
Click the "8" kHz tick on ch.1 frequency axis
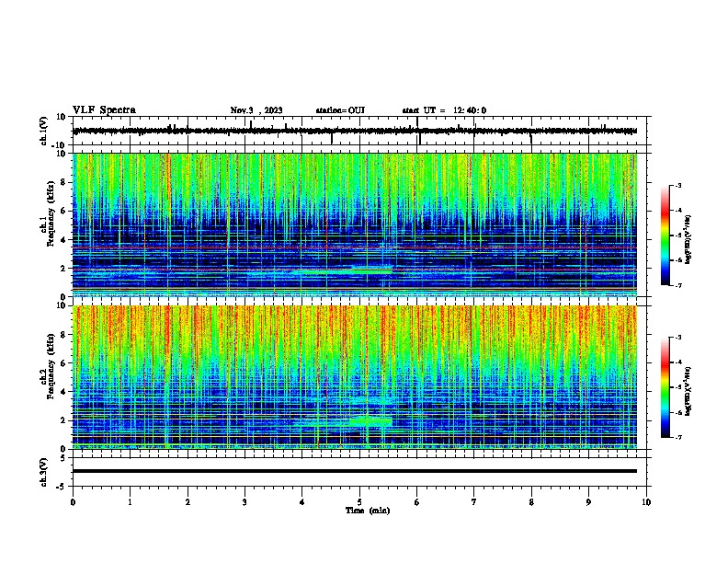(63, 182)
